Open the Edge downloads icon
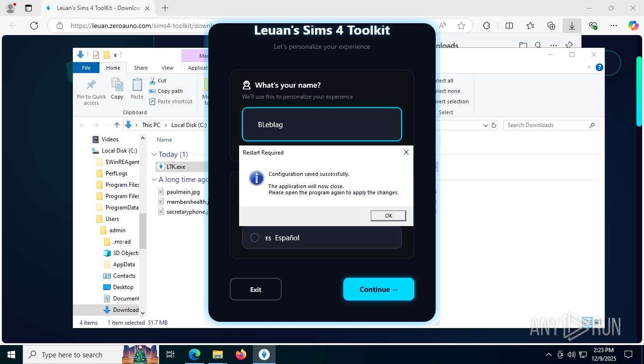The width and height of the screenshot is (644, 364). tap(572, 26)
